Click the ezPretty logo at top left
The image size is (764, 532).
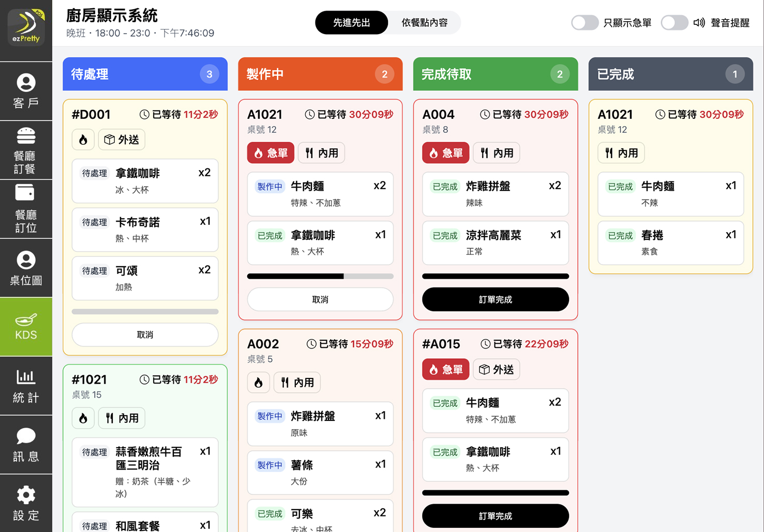(25, 27)
